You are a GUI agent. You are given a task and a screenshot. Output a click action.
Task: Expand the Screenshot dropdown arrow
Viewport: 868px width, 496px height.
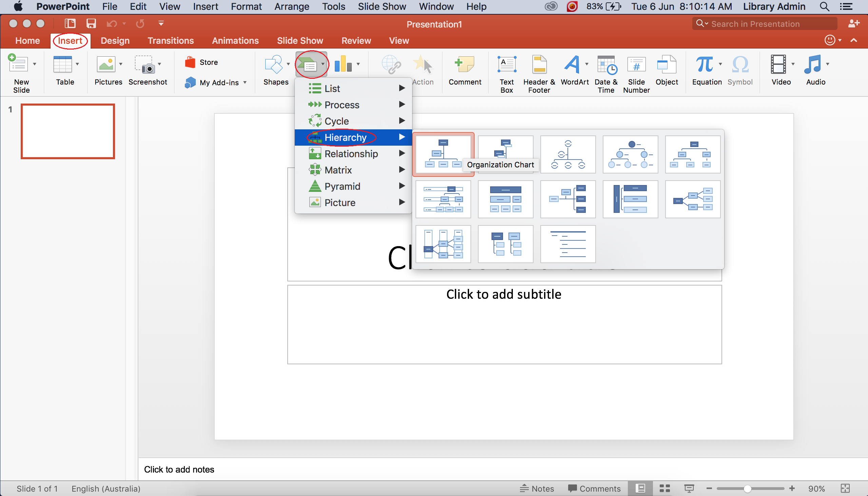[159, 64]
